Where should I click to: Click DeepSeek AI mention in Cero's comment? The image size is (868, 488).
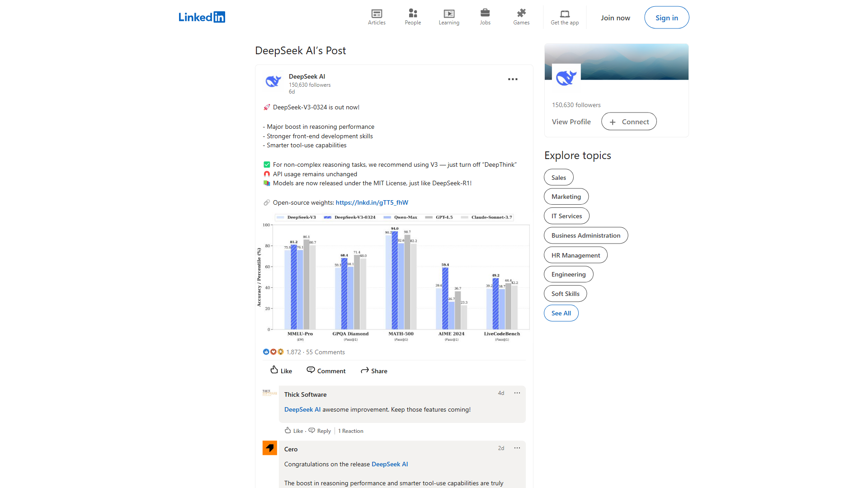coord(390,464)
